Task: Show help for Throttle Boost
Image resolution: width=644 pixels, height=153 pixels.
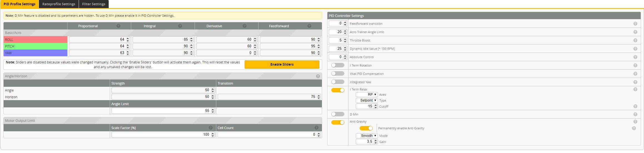Action: tap(635, 40)
